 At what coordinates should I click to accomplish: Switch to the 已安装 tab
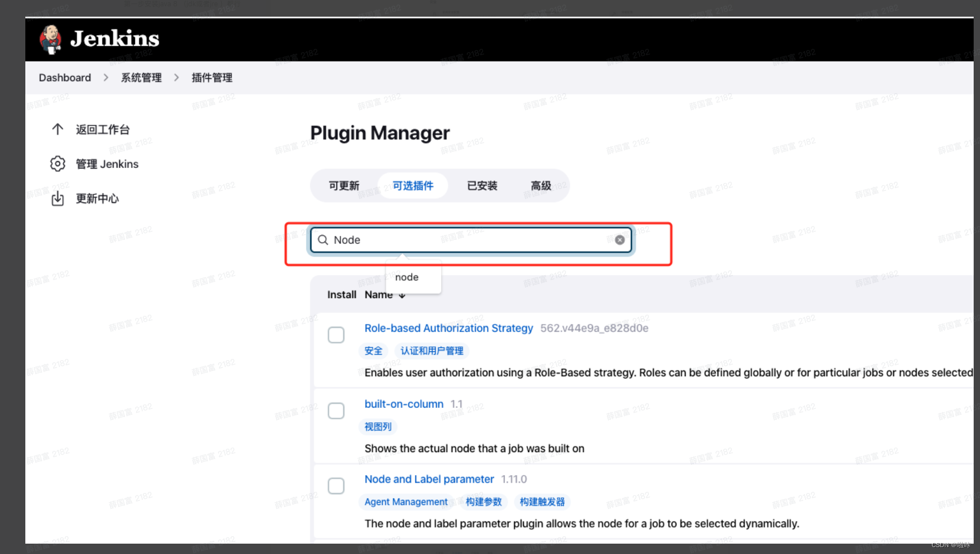point(482,186)
